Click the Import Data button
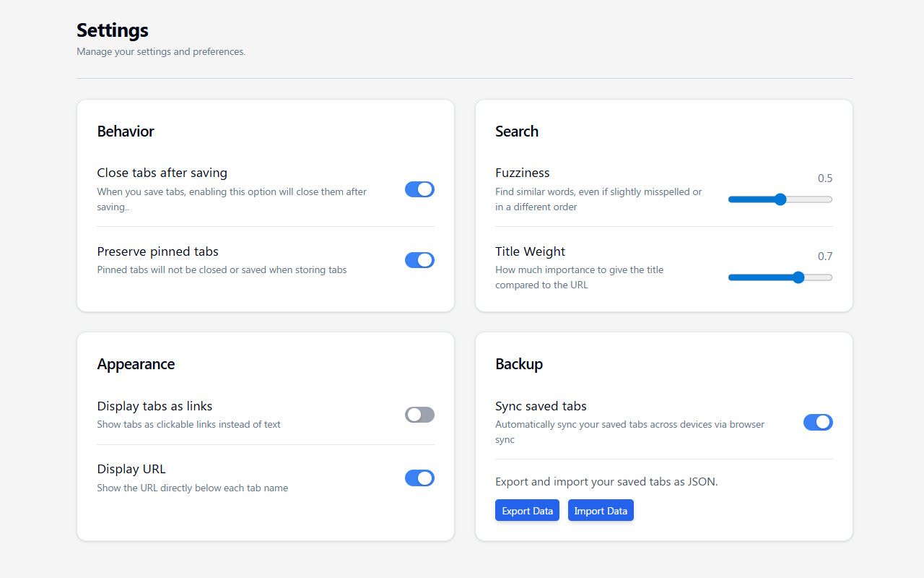Viewport: 924px width, 578px height. coord(601,510)
